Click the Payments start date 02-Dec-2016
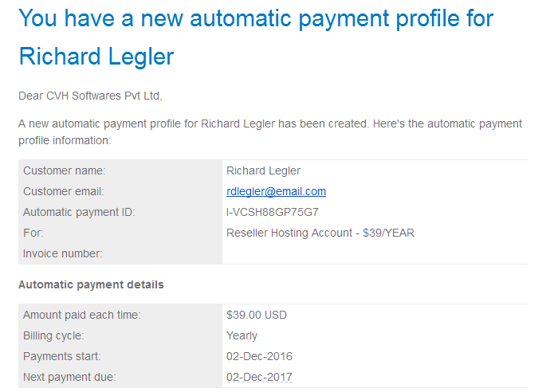The width and height of the screenshot is (542, 392). [x=259, y=356]
